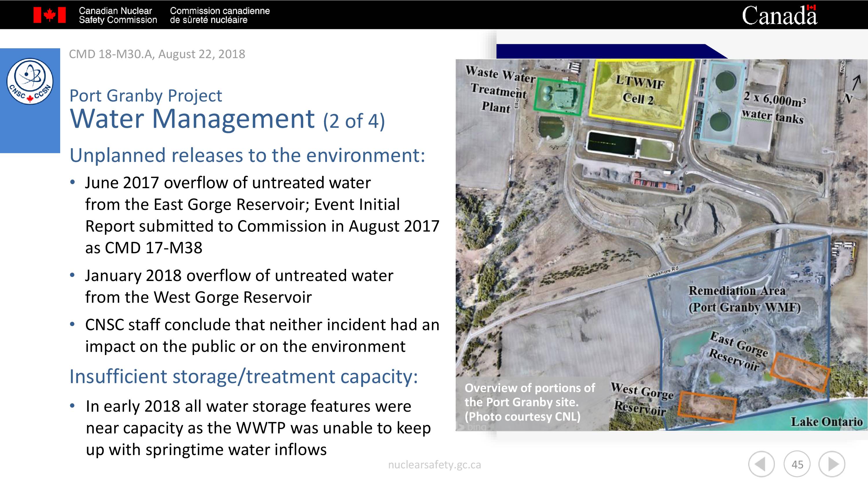Screen dimensions: 868x488
Task: Click the light-blue outlined water tanks area
Action: (723, 103)
